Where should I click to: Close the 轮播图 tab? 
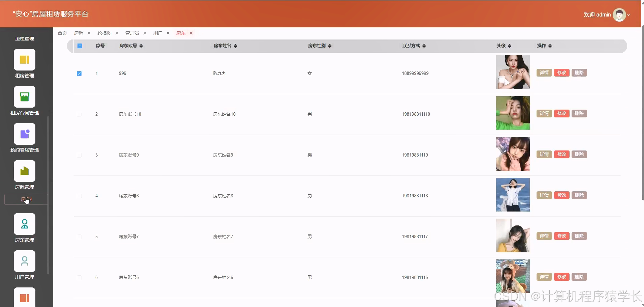117,33
